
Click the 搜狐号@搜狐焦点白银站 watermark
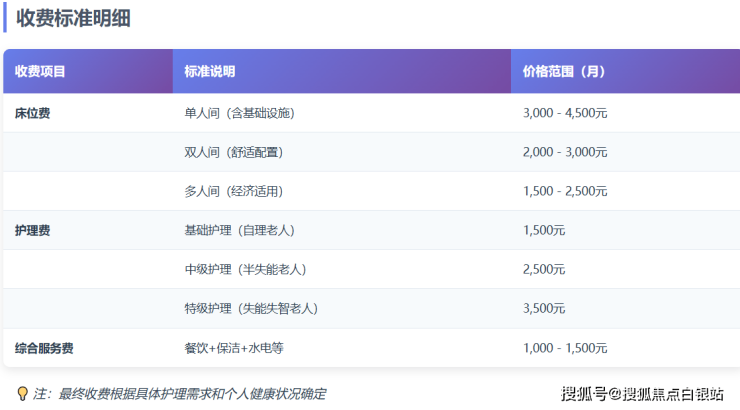pyautogui.click(x=642, y=394)
